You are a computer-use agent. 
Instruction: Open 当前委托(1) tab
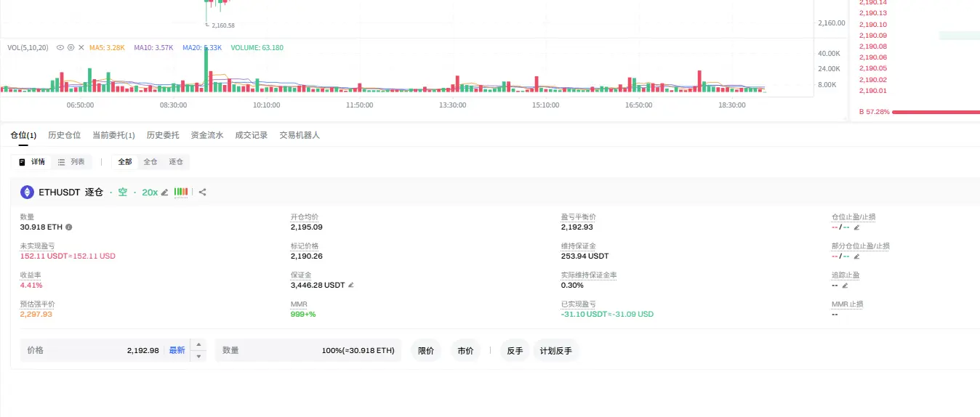(x=113, y=135)
